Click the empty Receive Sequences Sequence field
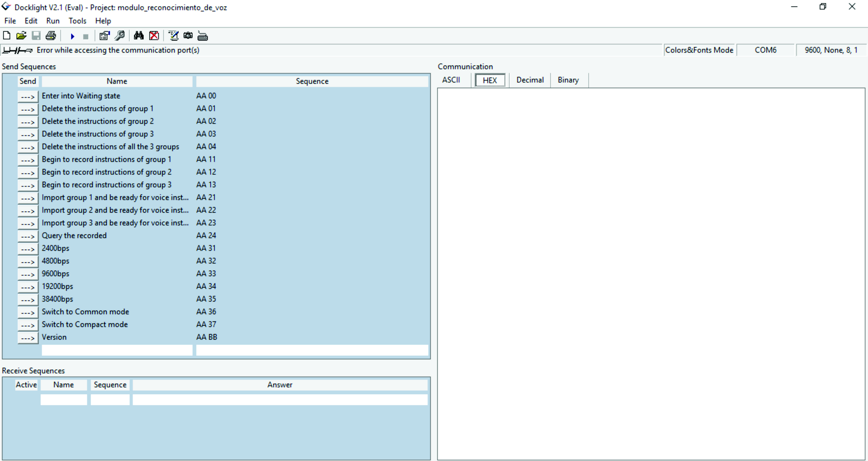Screen dimensions: 868x461 (110, 400)
